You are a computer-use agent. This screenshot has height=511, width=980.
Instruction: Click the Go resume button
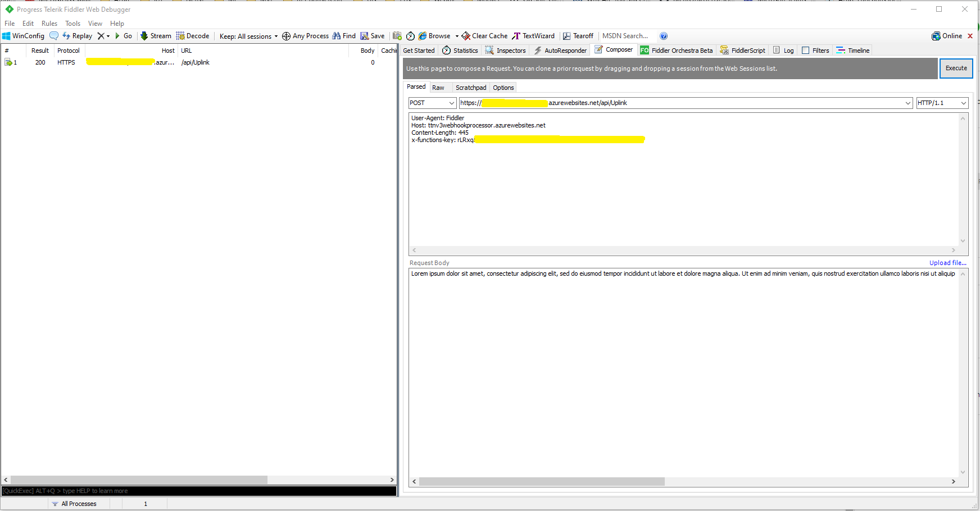point(123,36)
